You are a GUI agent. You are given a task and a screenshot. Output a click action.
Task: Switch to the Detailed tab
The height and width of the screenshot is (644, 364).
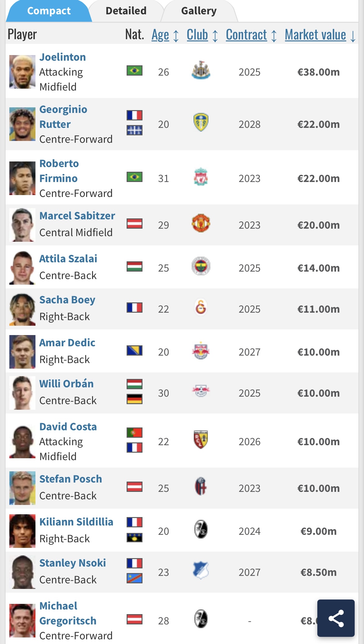[126, 11]
